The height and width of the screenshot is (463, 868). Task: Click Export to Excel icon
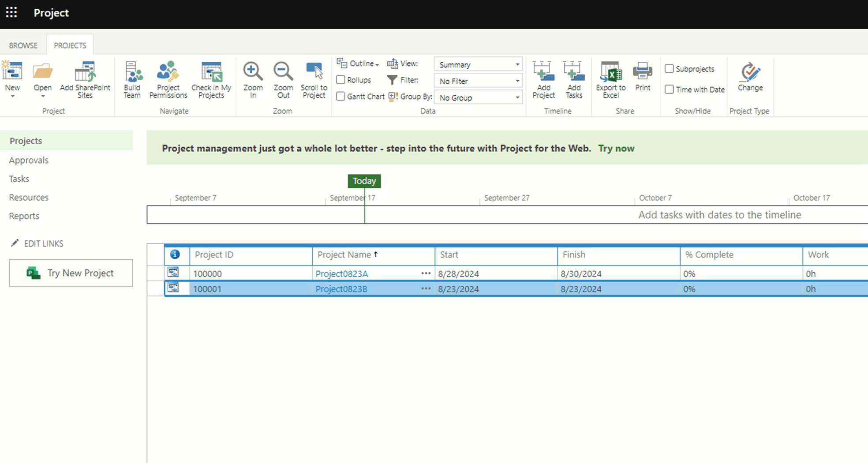(x=611, y=71)
